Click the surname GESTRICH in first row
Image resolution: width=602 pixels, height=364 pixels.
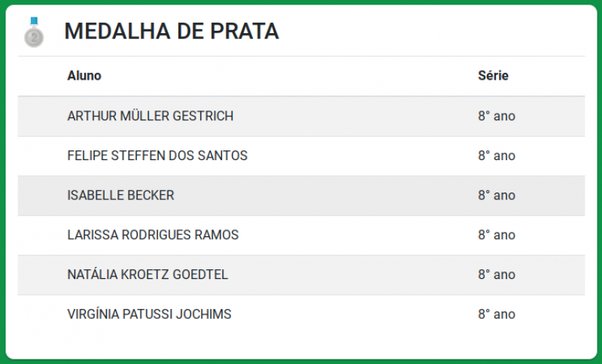202,116
